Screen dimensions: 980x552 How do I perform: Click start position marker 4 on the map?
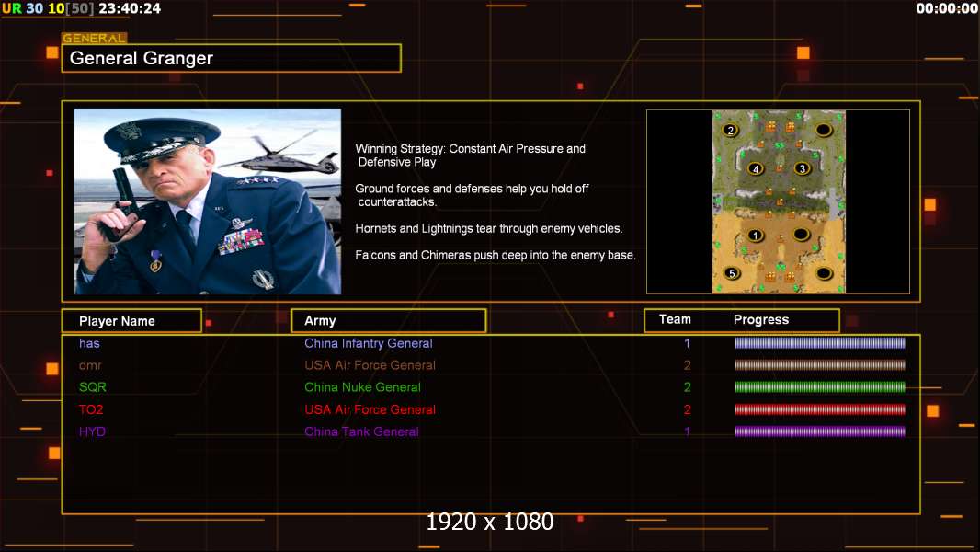pos(756,168)
